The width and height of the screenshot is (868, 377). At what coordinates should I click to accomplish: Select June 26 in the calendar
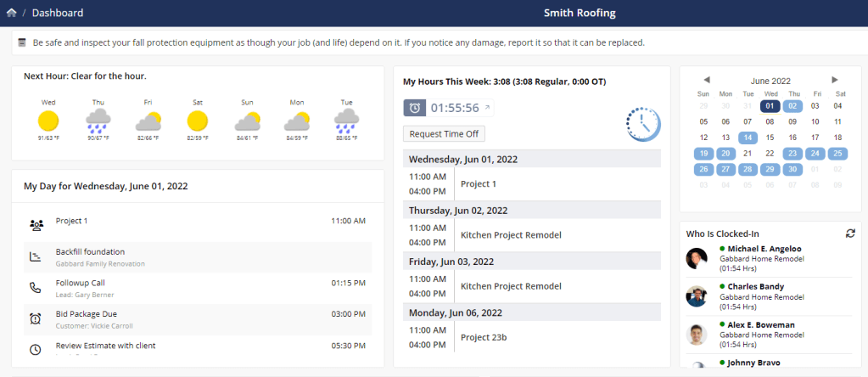point(703,170)
